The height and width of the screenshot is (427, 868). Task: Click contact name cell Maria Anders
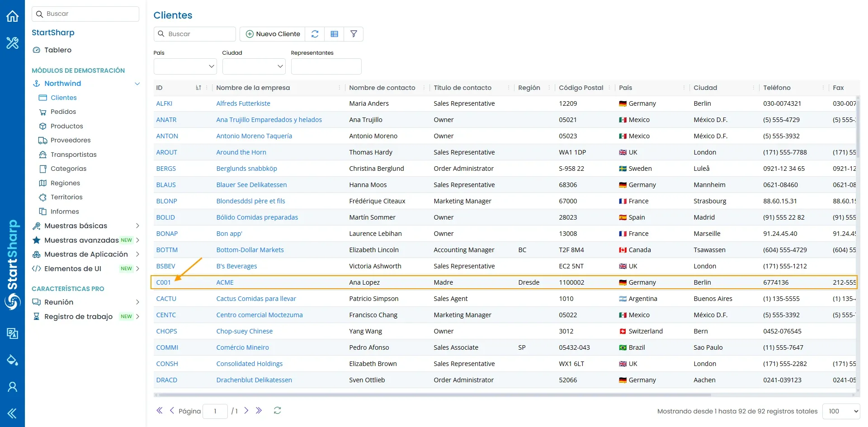pos(369,103)
